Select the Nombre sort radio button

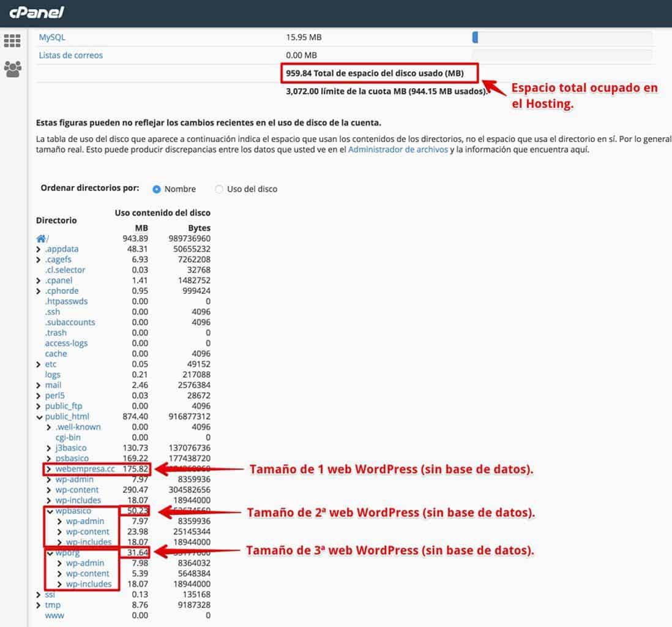coord(157,189)
